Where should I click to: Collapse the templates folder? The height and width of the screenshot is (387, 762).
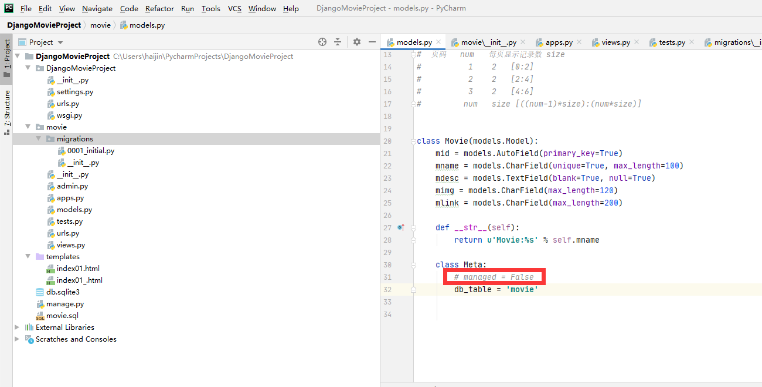[x=28, y=256]
